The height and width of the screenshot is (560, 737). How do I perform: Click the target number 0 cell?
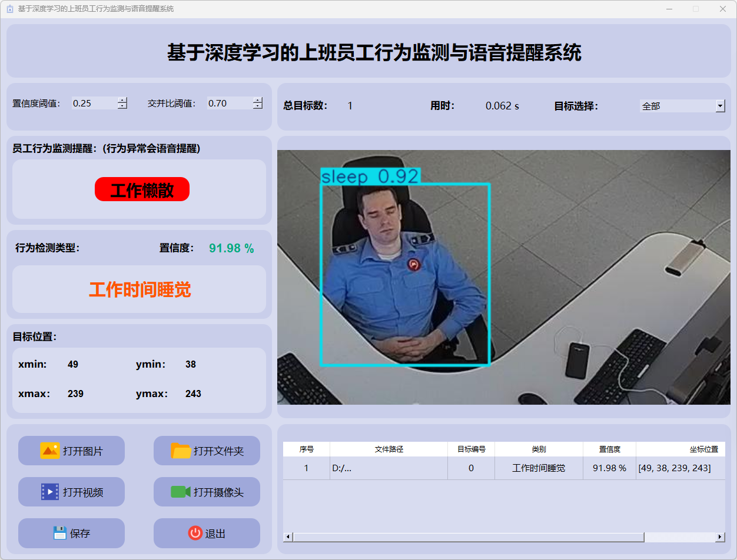click(x=471, y=468)
